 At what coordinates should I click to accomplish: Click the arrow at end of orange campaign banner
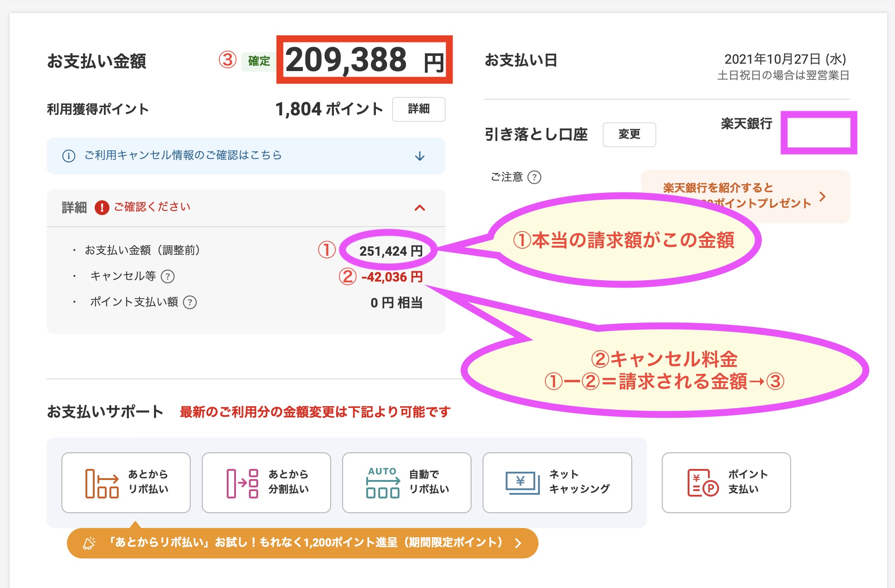[x=518, y=543]
